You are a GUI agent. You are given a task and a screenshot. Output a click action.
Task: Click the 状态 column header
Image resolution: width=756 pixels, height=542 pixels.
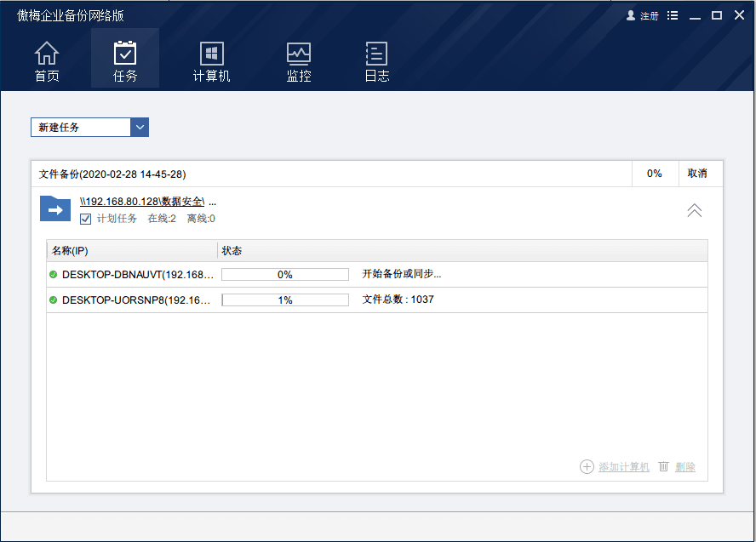(462, 250)
